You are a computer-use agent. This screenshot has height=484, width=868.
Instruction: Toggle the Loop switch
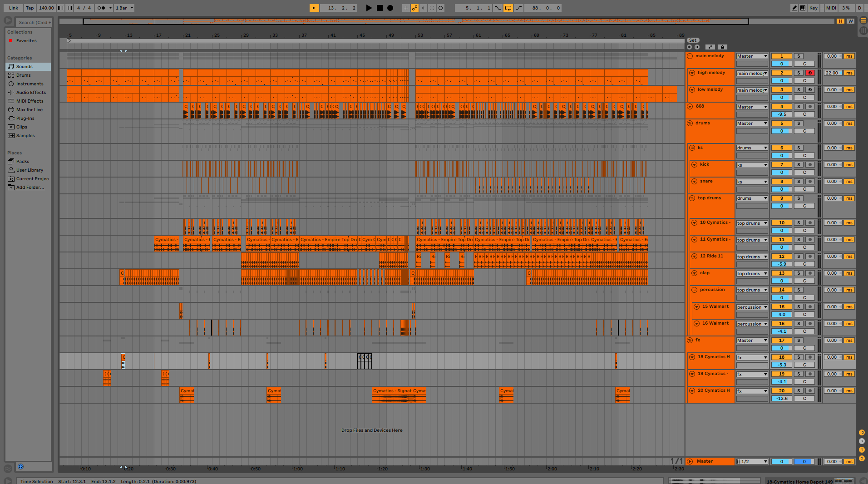click(508, 8)
